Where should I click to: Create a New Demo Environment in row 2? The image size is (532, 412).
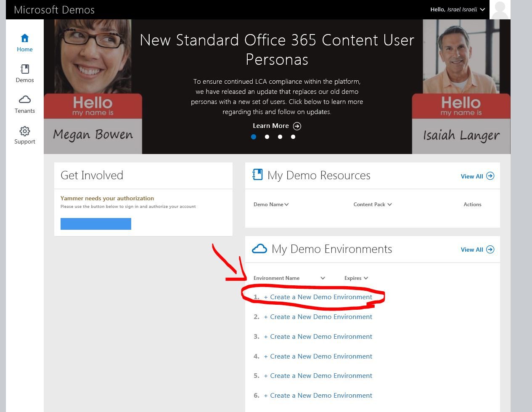(x=318, y=317)
